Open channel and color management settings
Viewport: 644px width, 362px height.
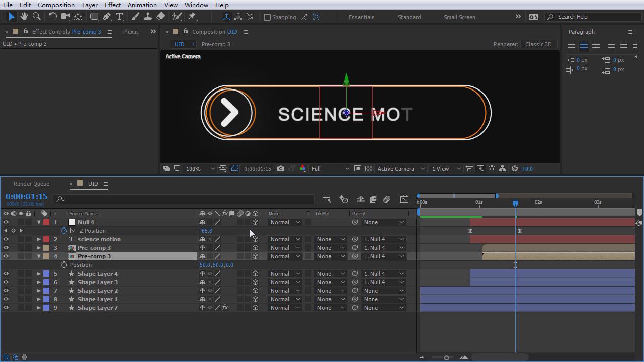pos(303,169)
